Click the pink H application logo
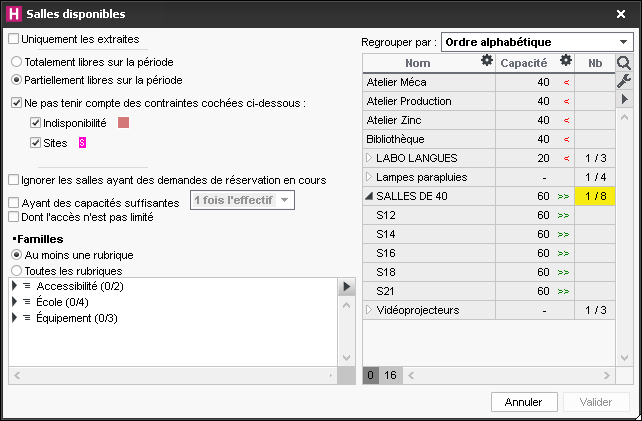The image size is (642, 421). (x=14, y=14)
